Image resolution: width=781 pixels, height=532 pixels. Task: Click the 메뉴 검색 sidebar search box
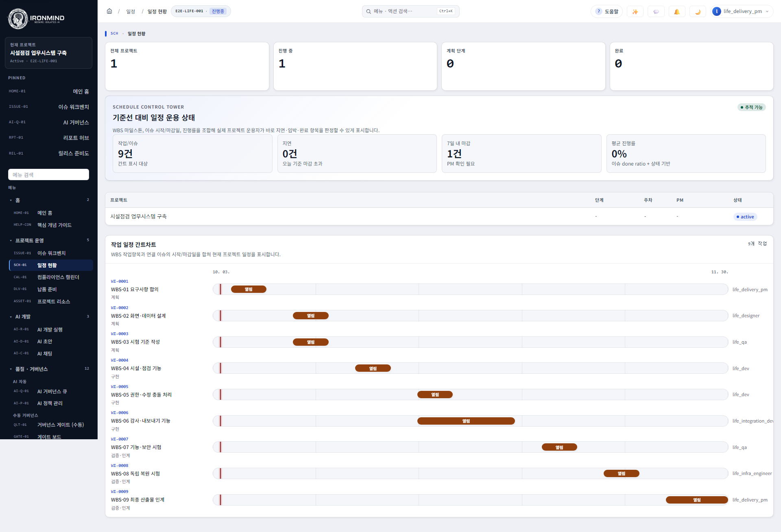point(48,174)
